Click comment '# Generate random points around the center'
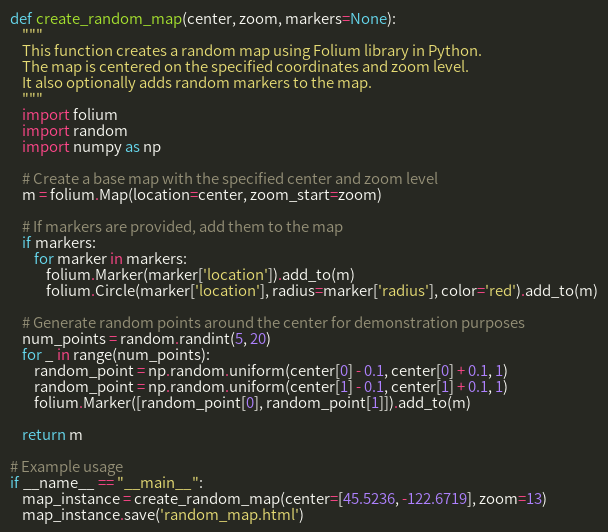608x532 pixels. coord(273,323)
